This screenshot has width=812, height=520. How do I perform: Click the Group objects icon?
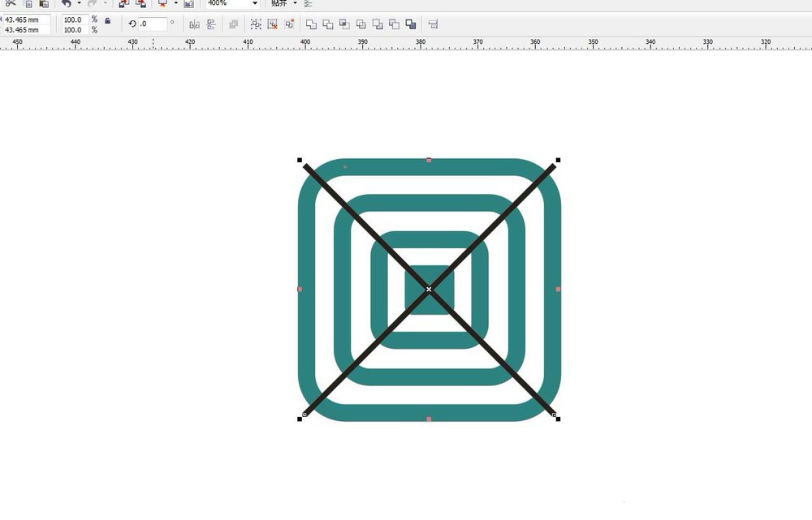256,24
